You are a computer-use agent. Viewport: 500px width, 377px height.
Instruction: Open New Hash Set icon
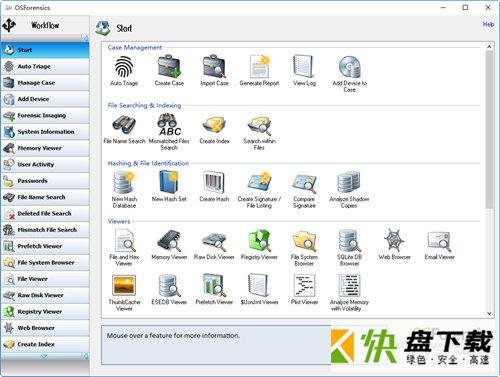(x=169, y=182)
